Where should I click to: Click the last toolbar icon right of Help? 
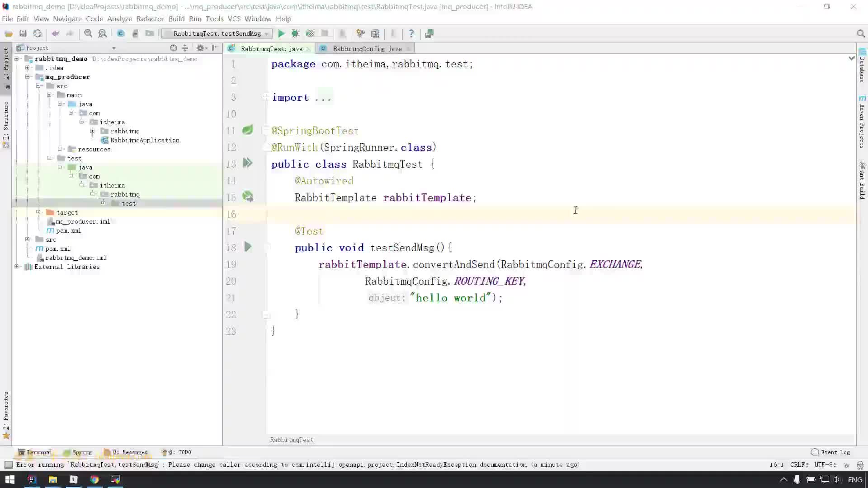coord(429,33)
